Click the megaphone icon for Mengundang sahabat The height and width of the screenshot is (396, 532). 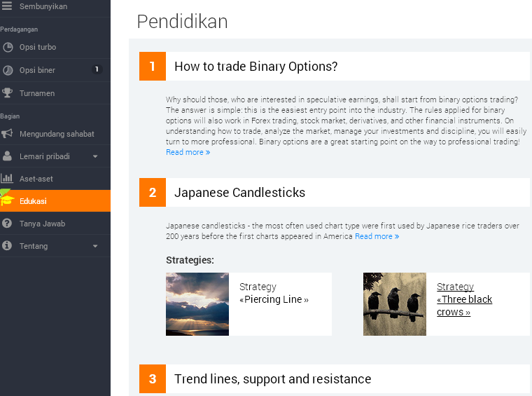tap(7, 133)
